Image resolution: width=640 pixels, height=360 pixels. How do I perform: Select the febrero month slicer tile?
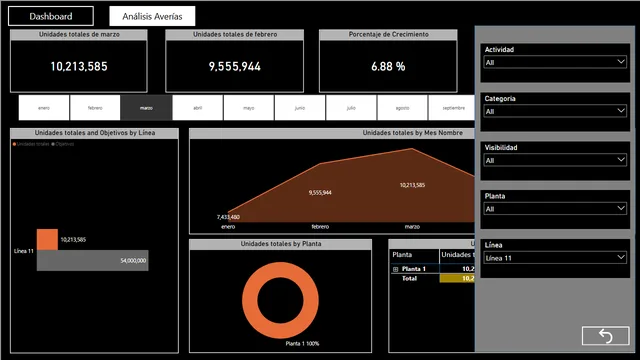(95, 108)
